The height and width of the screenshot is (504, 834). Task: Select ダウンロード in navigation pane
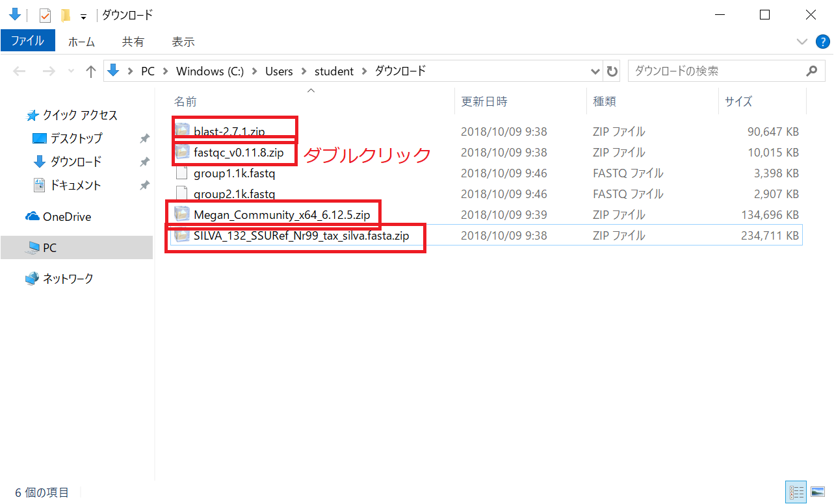pos(76,162)
